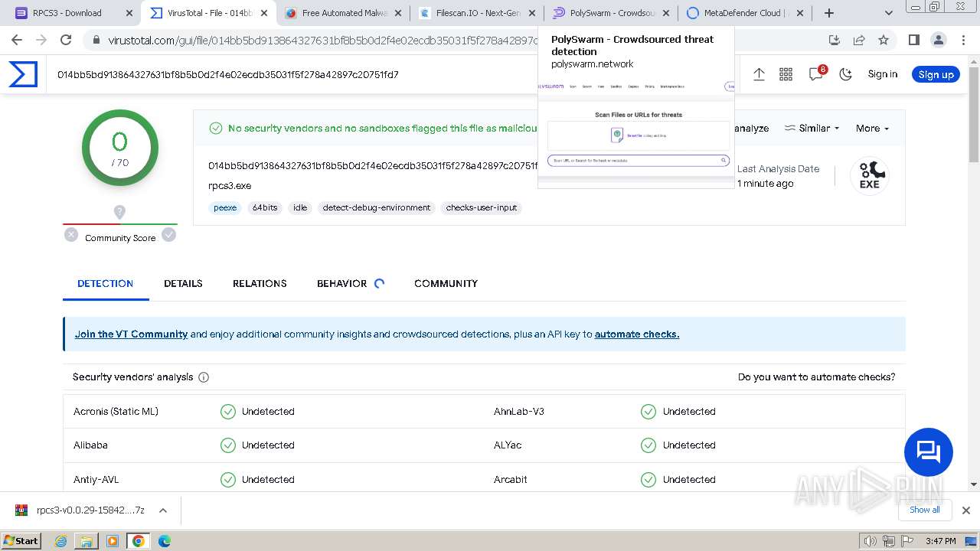Open a new tab with plus button
The height and width of the screenshot is (551, 980).
point(829,13)
